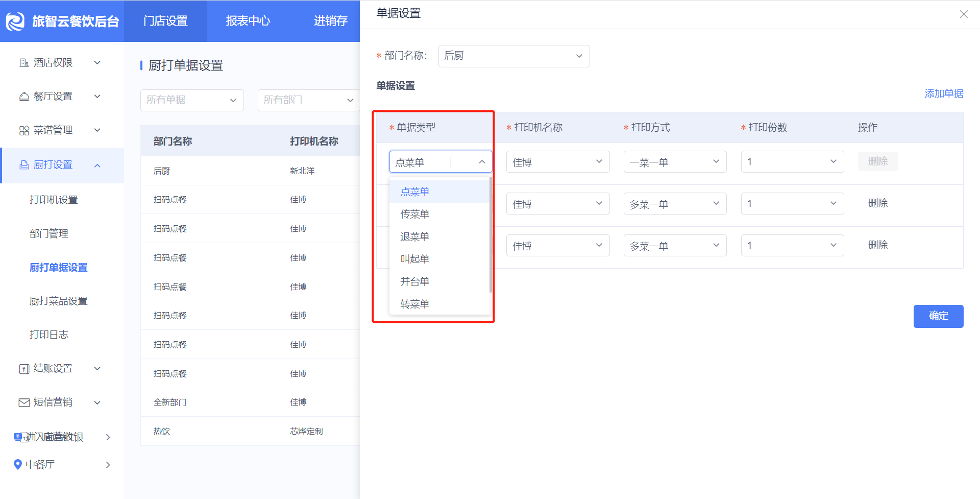This screenshot has width=980, height=499.
Task: Open 打印日志 in the sidebar
Action: (x=49, y=335)
